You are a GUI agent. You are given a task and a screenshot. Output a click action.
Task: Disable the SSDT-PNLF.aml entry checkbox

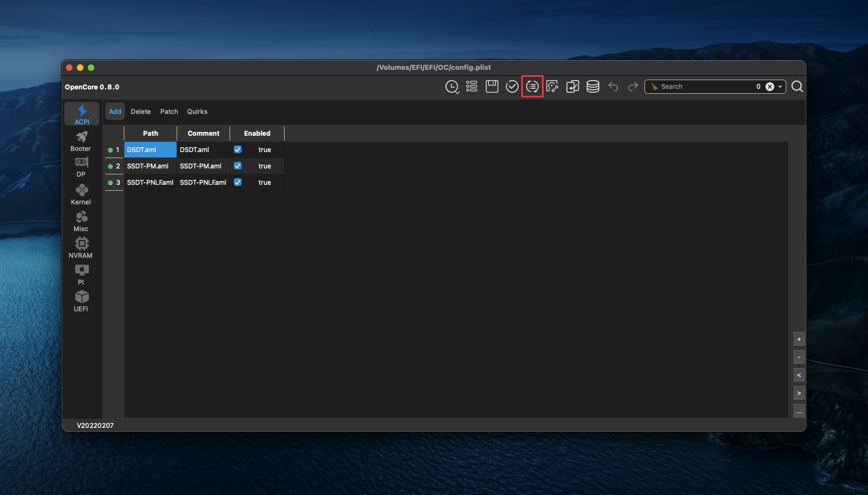coord(238,182)
